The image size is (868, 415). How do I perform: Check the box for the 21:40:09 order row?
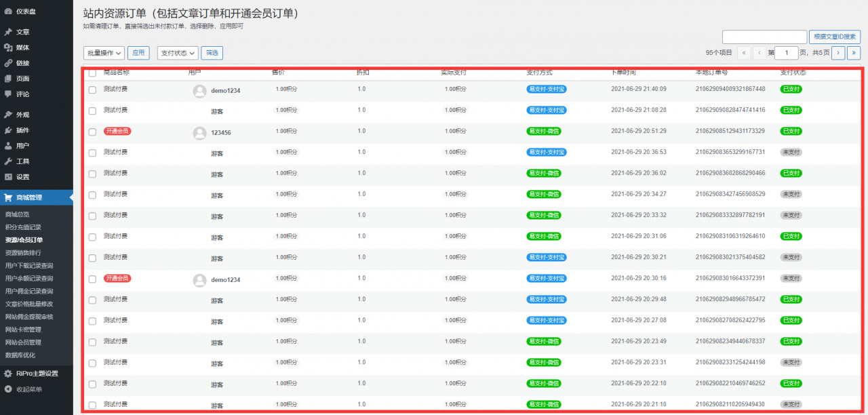click(92, 90)
